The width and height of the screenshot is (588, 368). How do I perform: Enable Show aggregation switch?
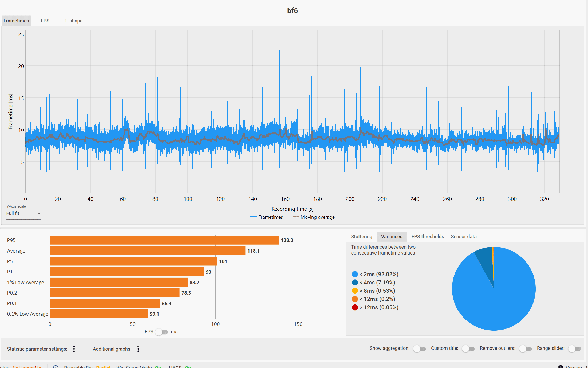419,349
